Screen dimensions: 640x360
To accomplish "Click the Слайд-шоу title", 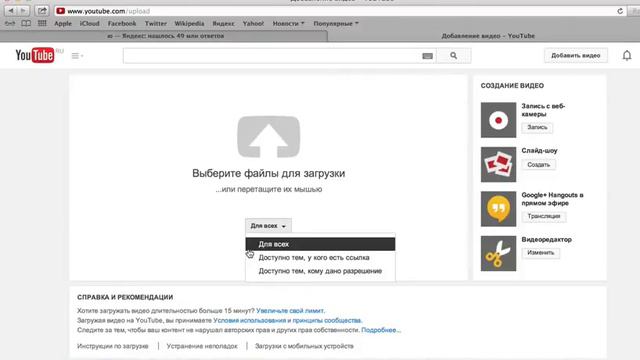I will (539, 151).
